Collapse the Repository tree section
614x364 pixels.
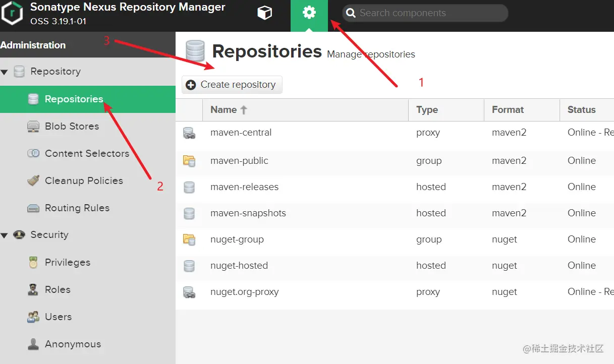pos(5,72)
